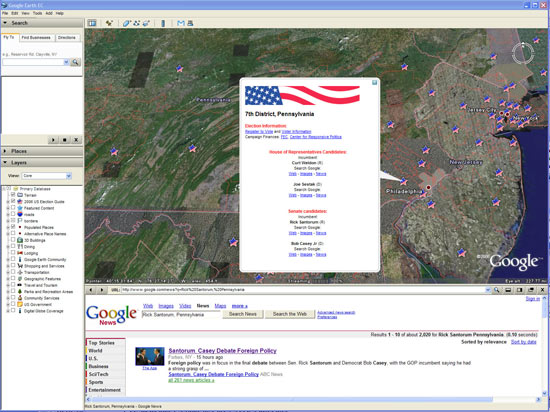550x412 pixels.
Task: Click the Parks and Recreation Areas tree icon
Action: pos(20,291)
